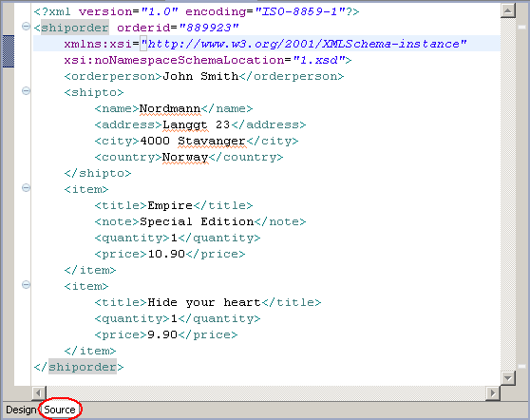Click the blue range marker in left ruler
This screenshot has height=420, width=530.
coord(9,51)
